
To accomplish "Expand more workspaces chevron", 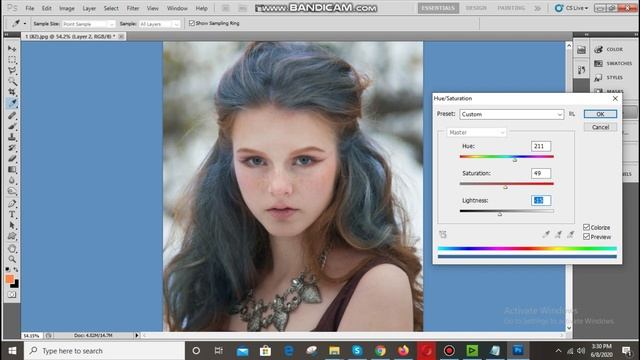I will pos(538,8).
